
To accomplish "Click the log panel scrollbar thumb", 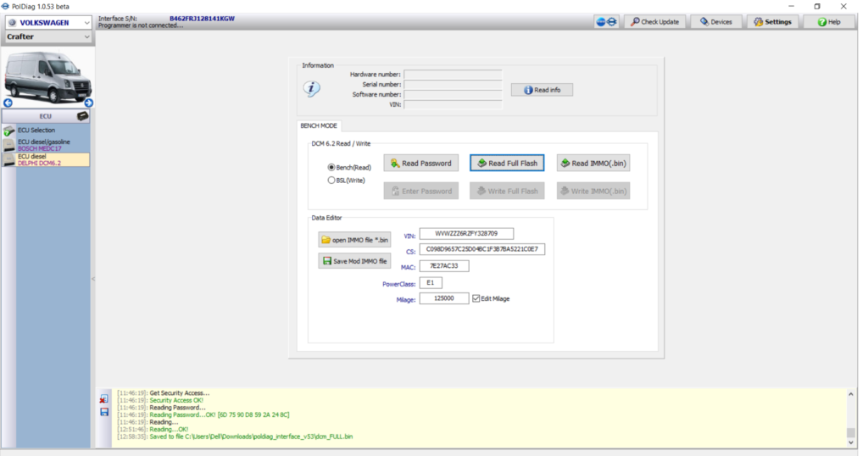I will coord(851,432).
